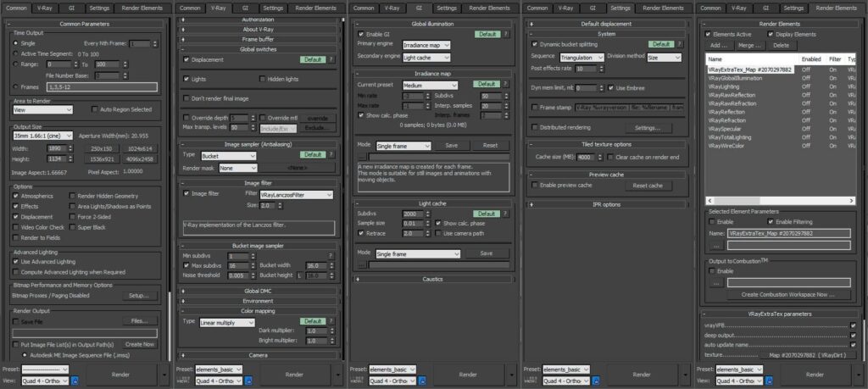Click the Files... button in Render Output
The width and height of the screenshot is (868, 389).
pyautogui.click(x=140, y=321)
